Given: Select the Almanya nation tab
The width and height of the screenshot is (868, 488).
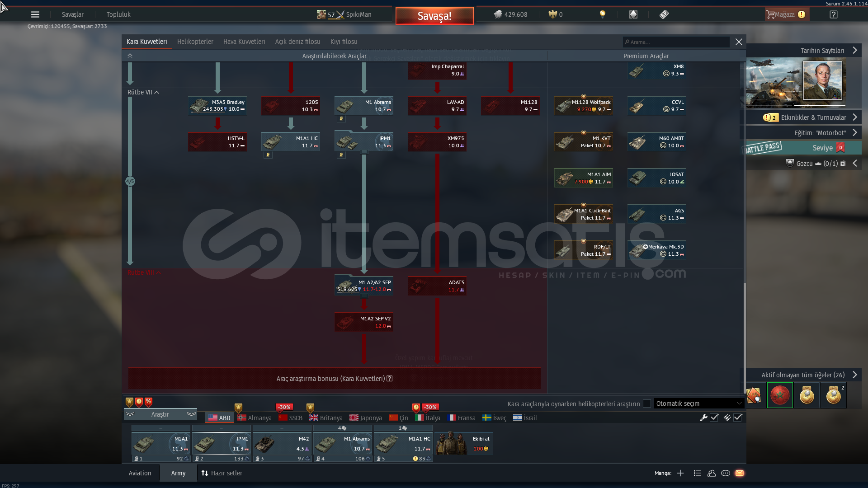Looking at the screenshot, I should pos(255,418).
